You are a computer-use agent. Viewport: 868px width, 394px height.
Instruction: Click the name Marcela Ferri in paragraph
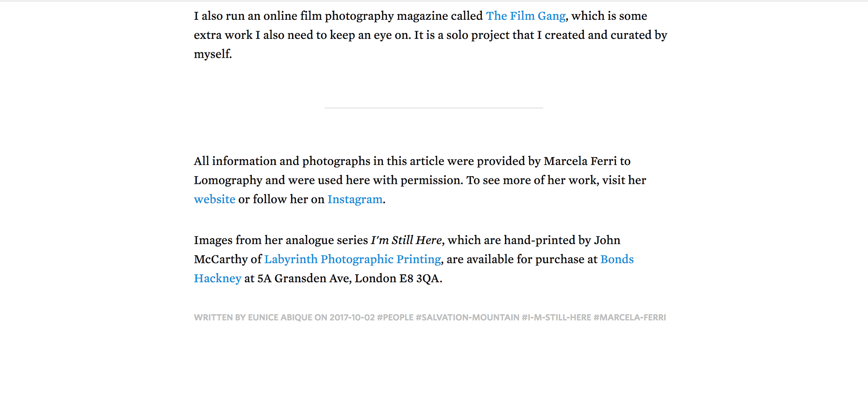580,162
